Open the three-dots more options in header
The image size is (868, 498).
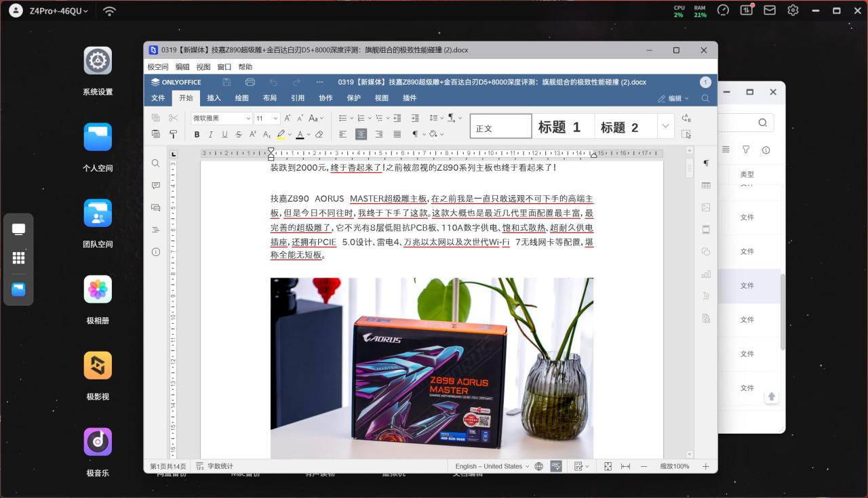[320, 82]
